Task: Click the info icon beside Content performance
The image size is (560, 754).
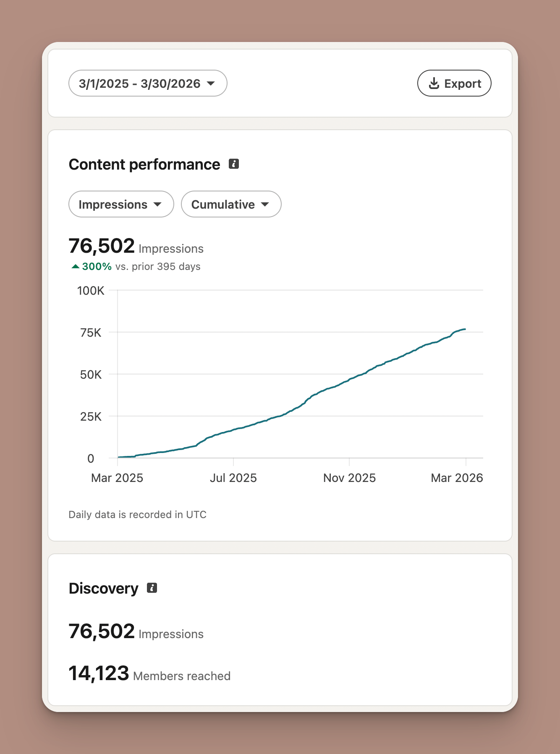Action: coord(234,164)
